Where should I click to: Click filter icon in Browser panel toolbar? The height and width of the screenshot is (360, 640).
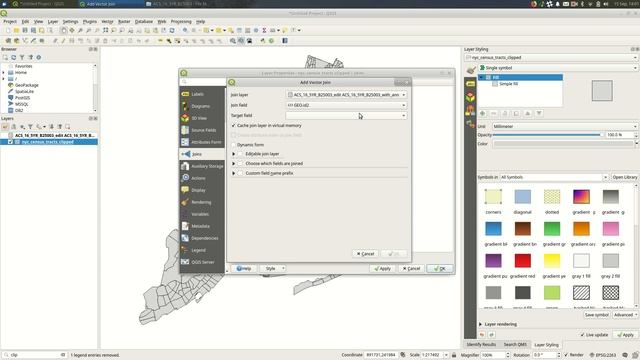pyautogui.click(x=22, y=58)
